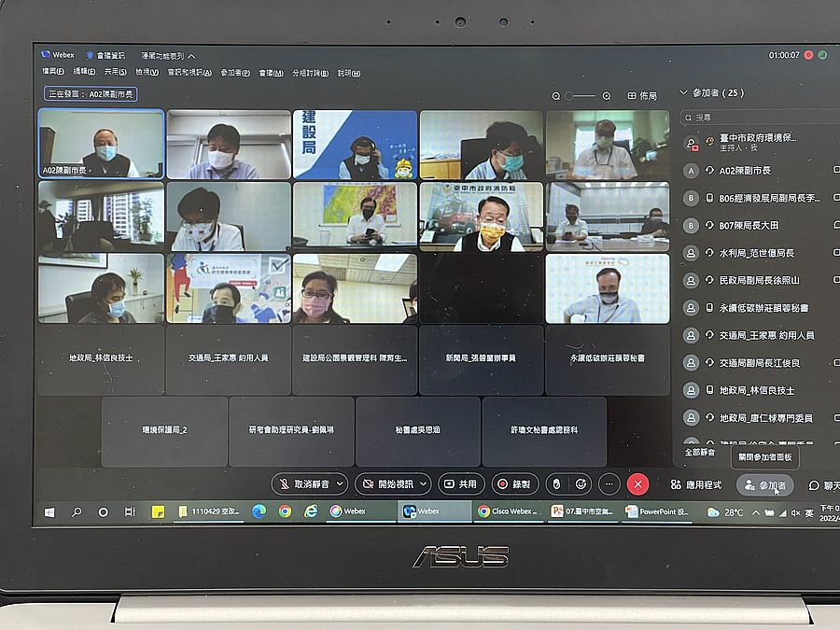Open Task View on the taskbar
The image size is (840, 630).
tap(130, 512)
